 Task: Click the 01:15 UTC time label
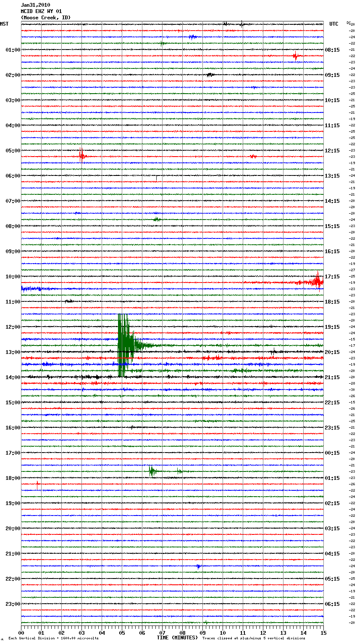(332, 478)
